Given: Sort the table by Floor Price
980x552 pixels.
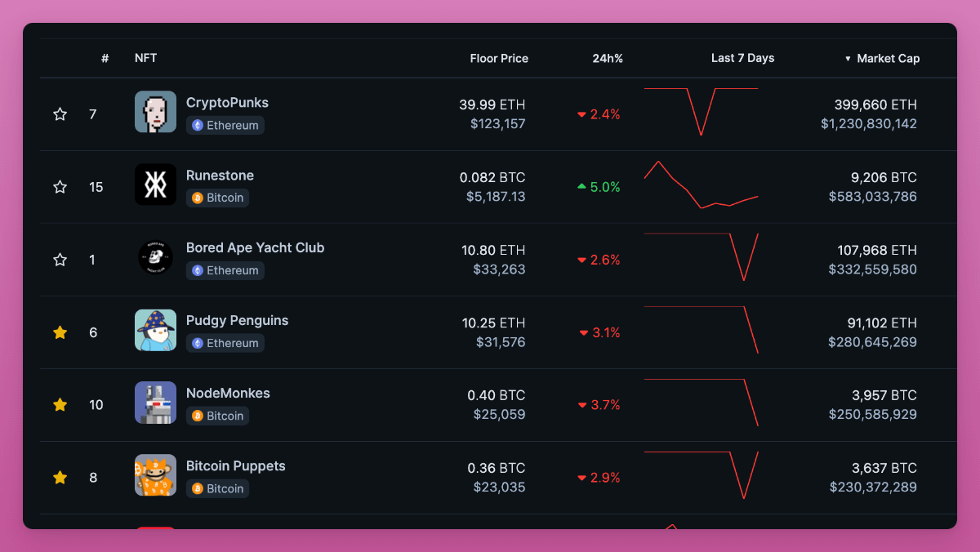Looking at the screenshot, I should (x=499, y=59).
